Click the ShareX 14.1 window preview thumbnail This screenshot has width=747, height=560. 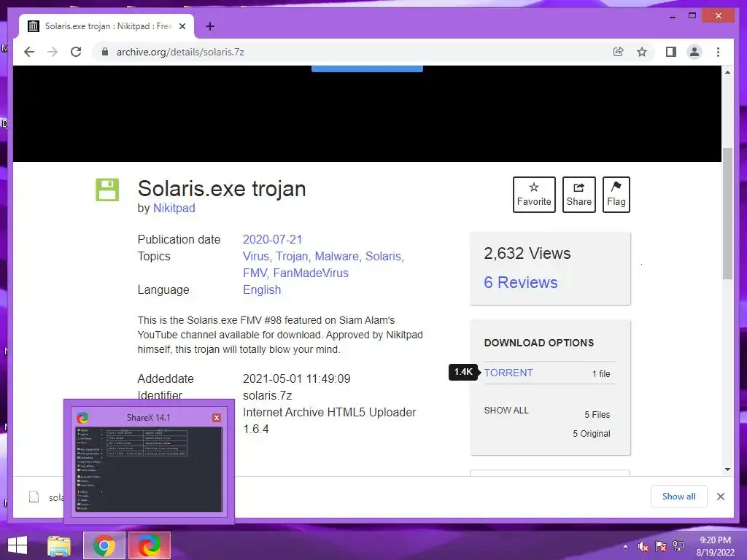150,470
